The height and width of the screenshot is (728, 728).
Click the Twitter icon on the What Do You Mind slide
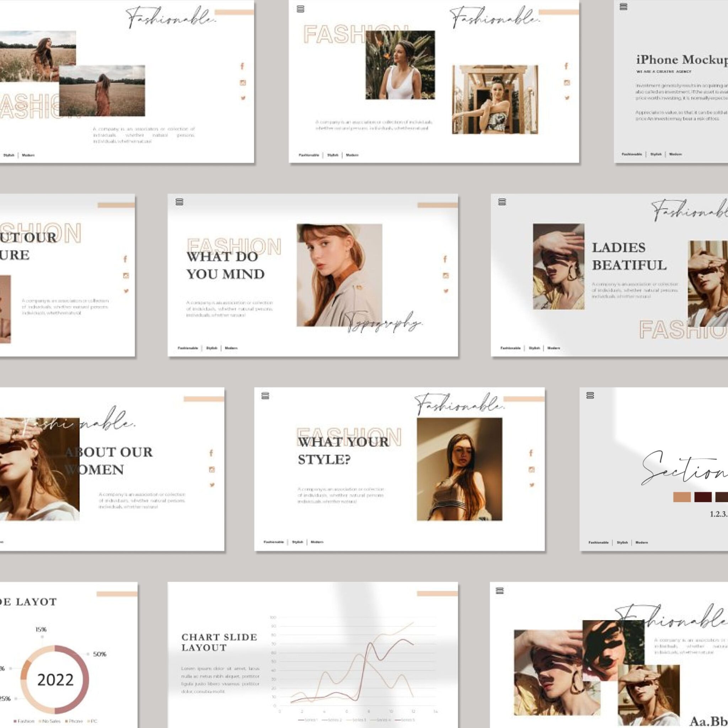446,291
